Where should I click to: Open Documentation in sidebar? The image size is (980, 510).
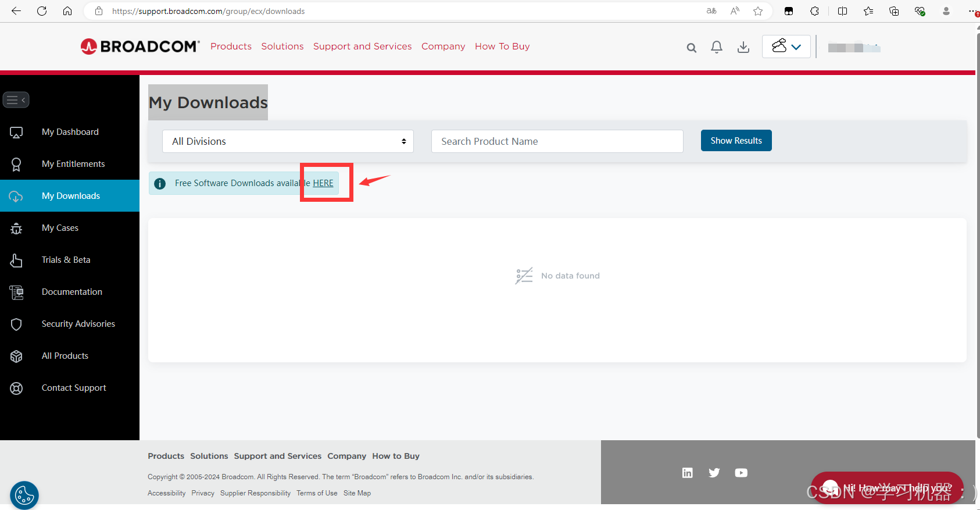click(70, 292)
